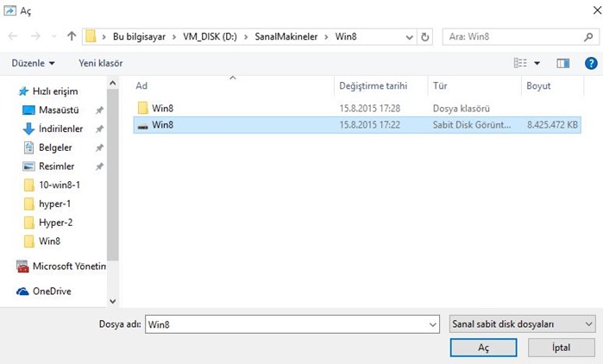The width and height of the screenshot is (603, 364).
Task: Create a new folder with Yeni klasör
Action: (x=100, y=63)
